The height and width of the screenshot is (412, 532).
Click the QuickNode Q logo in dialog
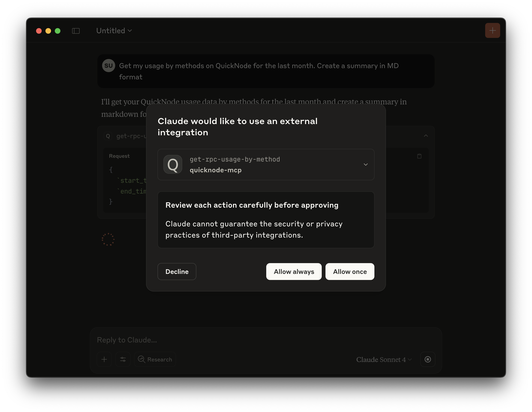point(173,164)
